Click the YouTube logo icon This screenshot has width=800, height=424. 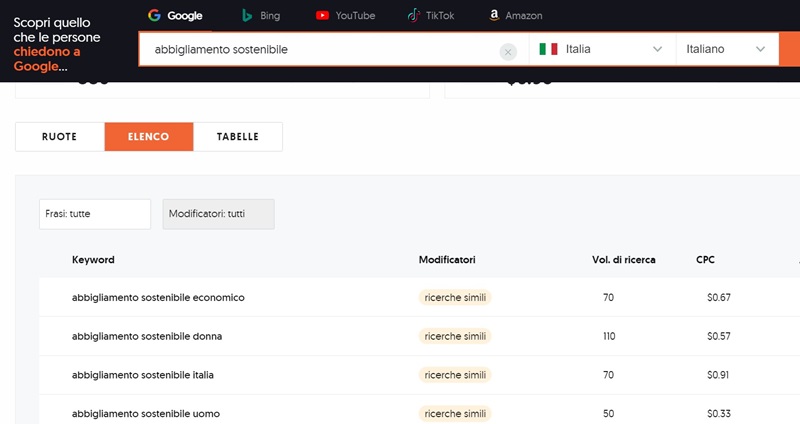pos(322,16)
